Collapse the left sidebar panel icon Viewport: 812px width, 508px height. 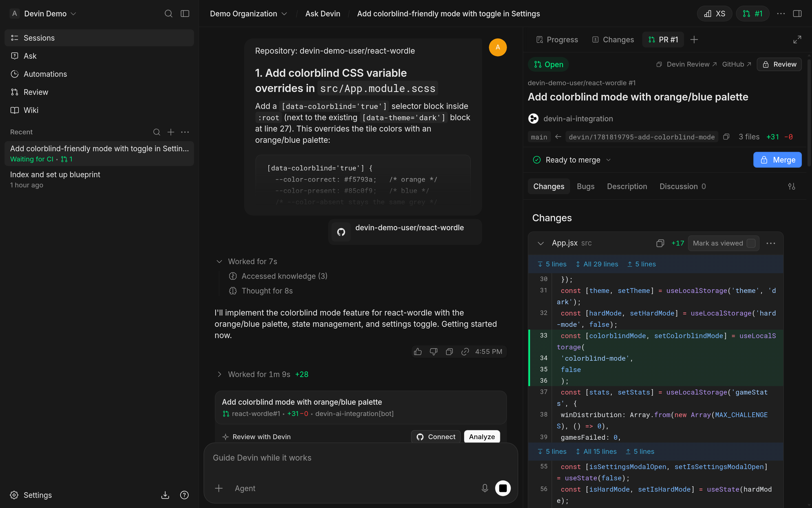click(185, 14)
